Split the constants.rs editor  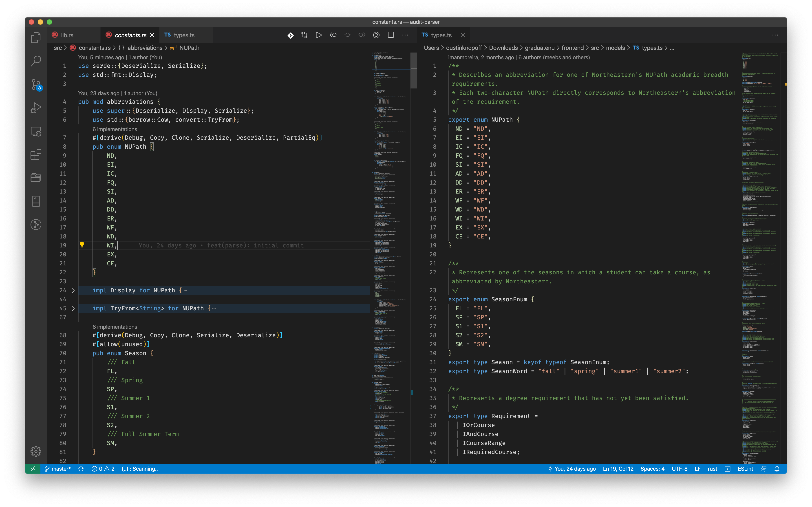click(391, 35)
